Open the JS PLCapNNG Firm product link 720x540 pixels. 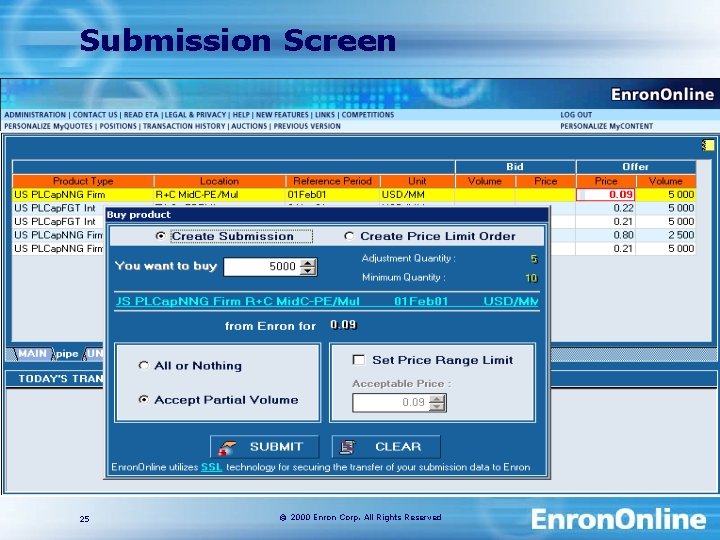click(326, 301)
